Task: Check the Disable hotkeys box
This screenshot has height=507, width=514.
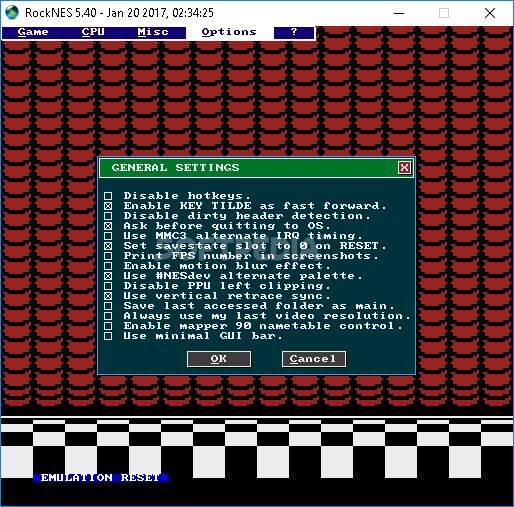Action: pos(108,196)
